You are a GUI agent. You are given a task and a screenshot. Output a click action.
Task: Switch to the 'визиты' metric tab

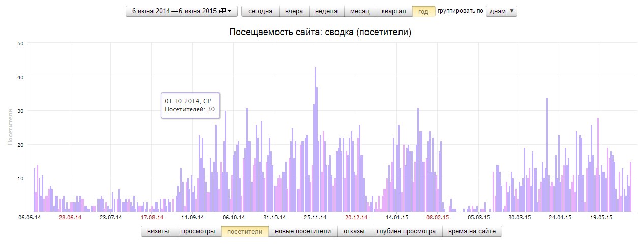click(x=158, y=231)
